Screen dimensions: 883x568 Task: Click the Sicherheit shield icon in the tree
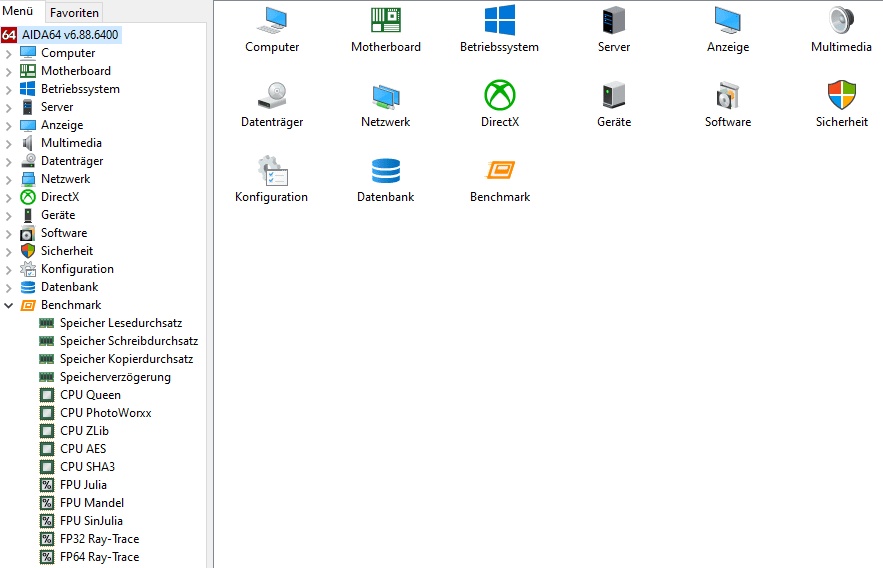coord(28,251)
